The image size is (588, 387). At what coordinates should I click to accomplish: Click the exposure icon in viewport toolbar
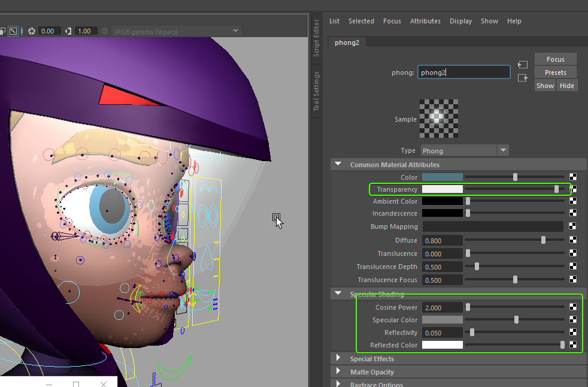click(32, 31)
